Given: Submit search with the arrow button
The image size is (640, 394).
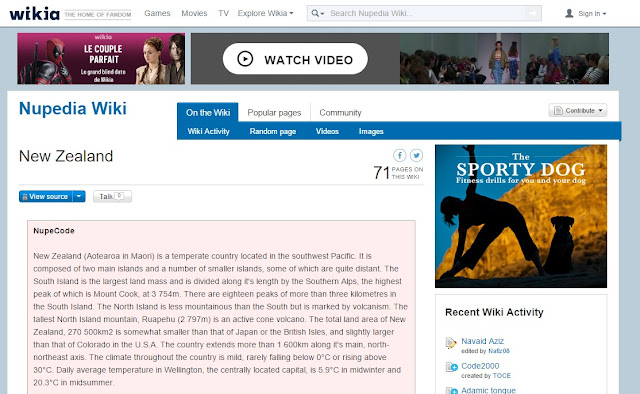Looking at the screenshot, I should point(533,13).
